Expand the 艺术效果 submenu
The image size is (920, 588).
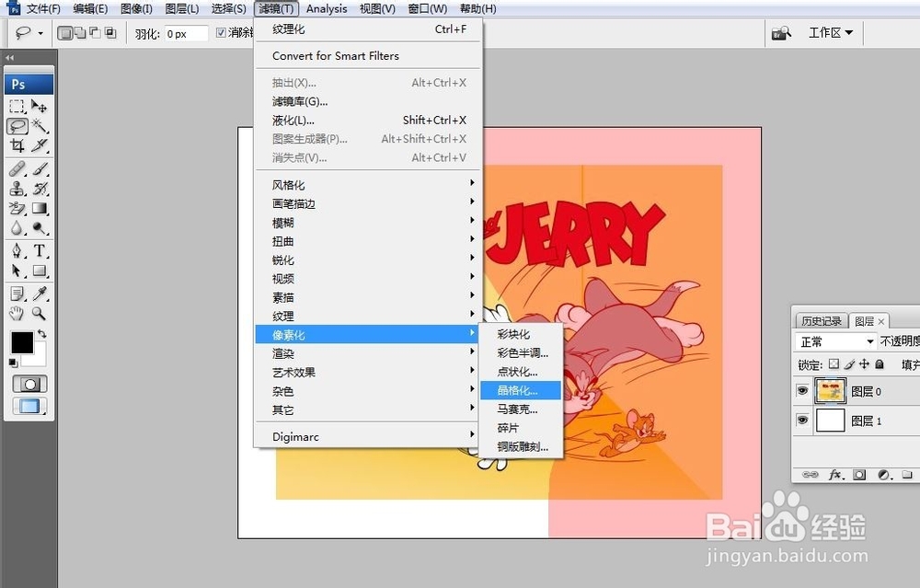tap(368, 373)
